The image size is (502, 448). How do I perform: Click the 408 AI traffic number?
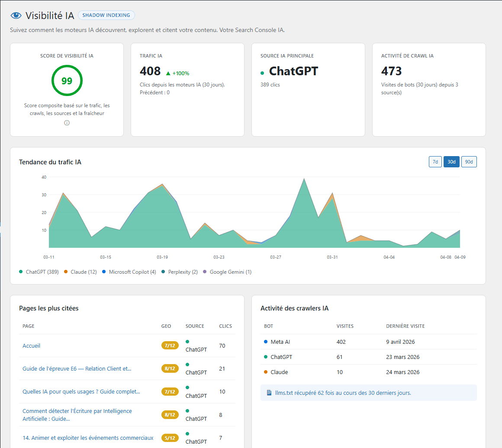pos(150,71)
